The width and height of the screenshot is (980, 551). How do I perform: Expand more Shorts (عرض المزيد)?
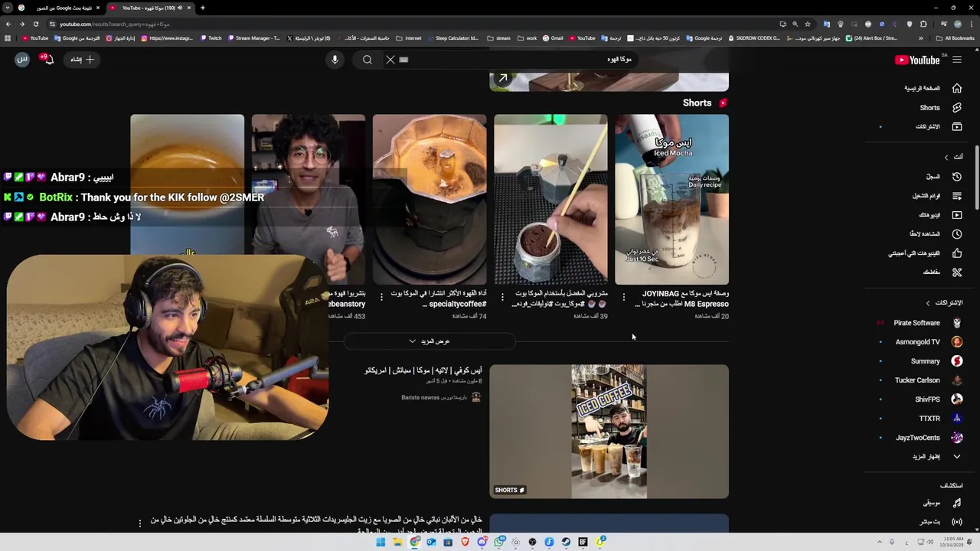coord(430,341)
